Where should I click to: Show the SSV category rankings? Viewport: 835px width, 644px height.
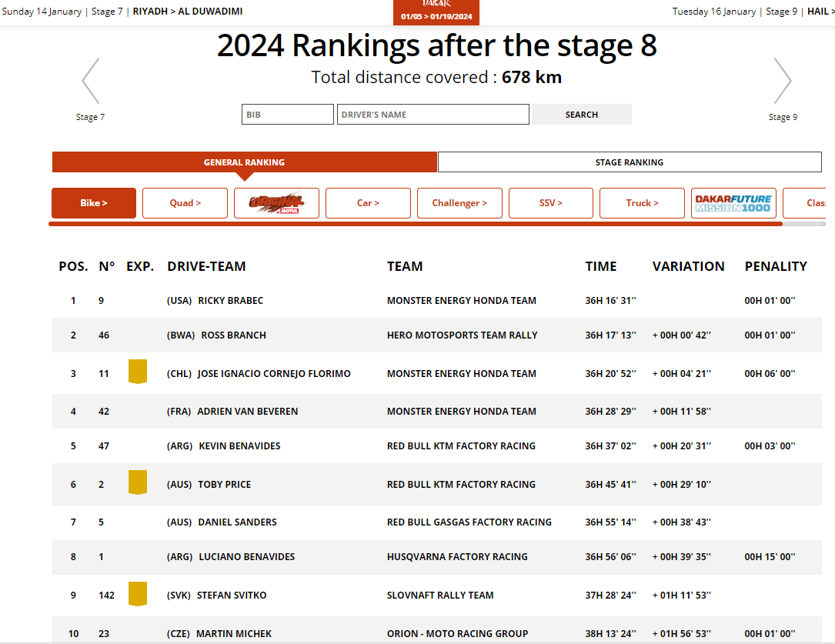tap(550, 203)
